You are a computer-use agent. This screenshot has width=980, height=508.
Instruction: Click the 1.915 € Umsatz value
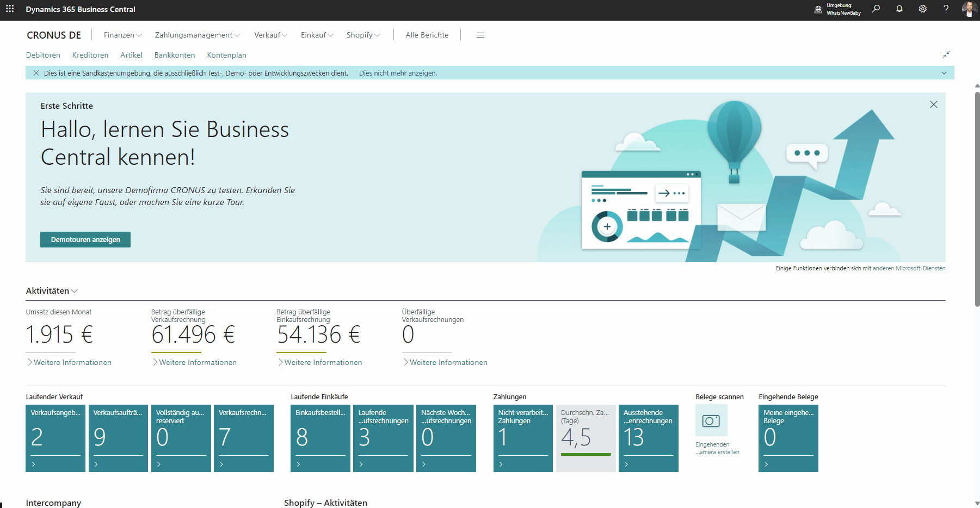[x=59, y=334]
